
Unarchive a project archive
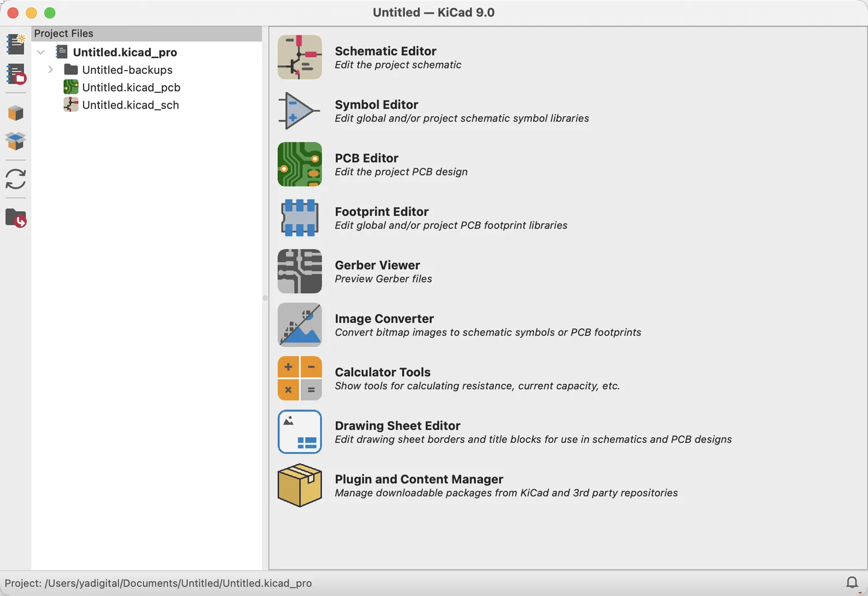point(16,142)
